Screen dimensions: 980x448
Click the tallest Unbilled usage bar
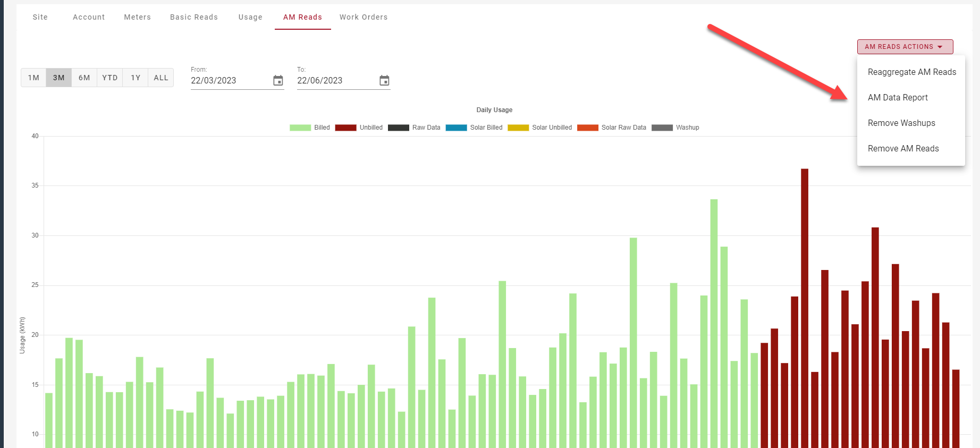tap(805, 308)
